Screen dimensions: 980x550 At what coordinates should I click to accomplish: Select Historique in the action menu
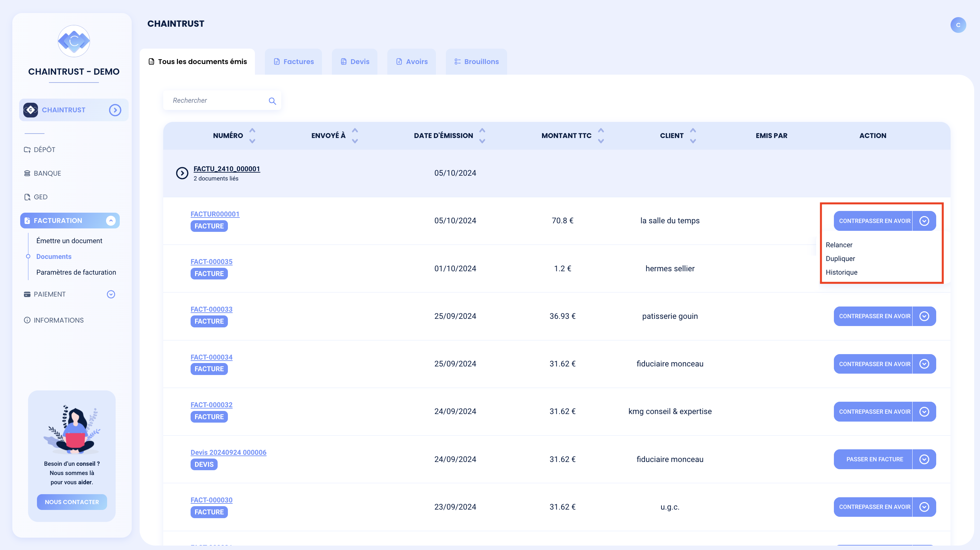pyautogui.click(x=841, y=272)
